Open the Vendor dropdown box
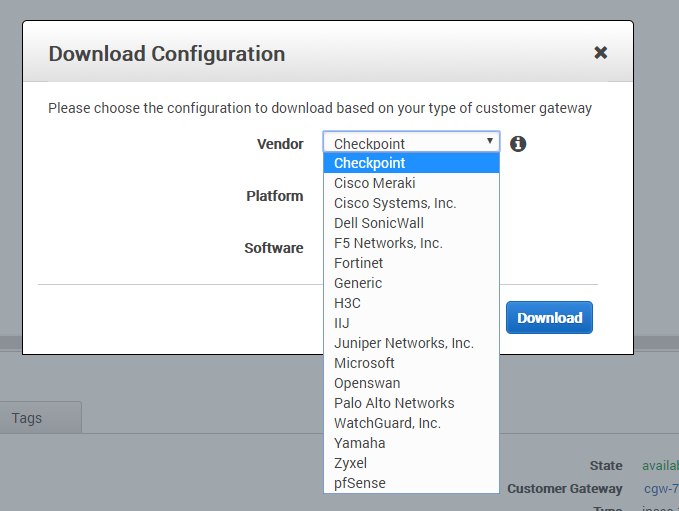 coord(411,142)
